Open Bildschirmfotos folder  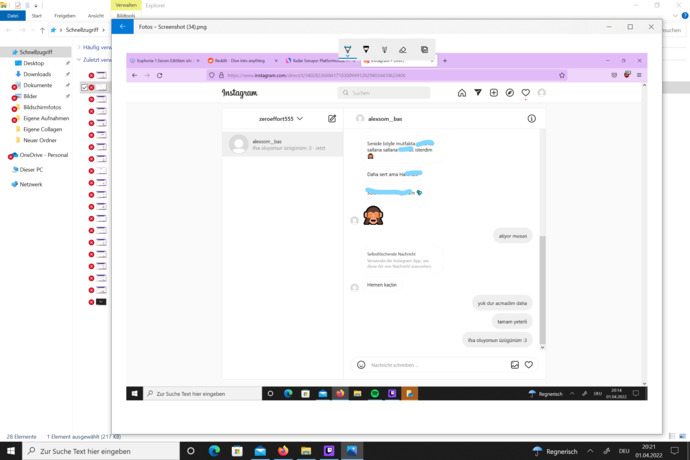pyautogui.click(x=42, y=107)
